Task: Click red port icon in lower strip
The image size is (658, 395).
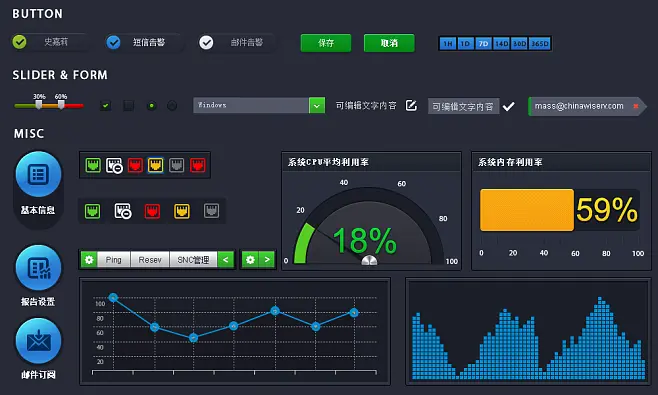Action: point(152,211)
